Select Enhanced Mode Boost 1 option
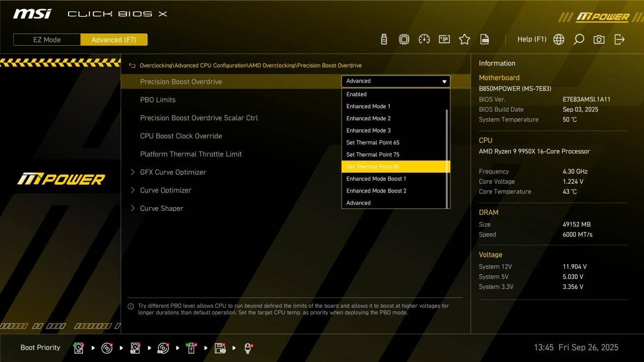 376,179
